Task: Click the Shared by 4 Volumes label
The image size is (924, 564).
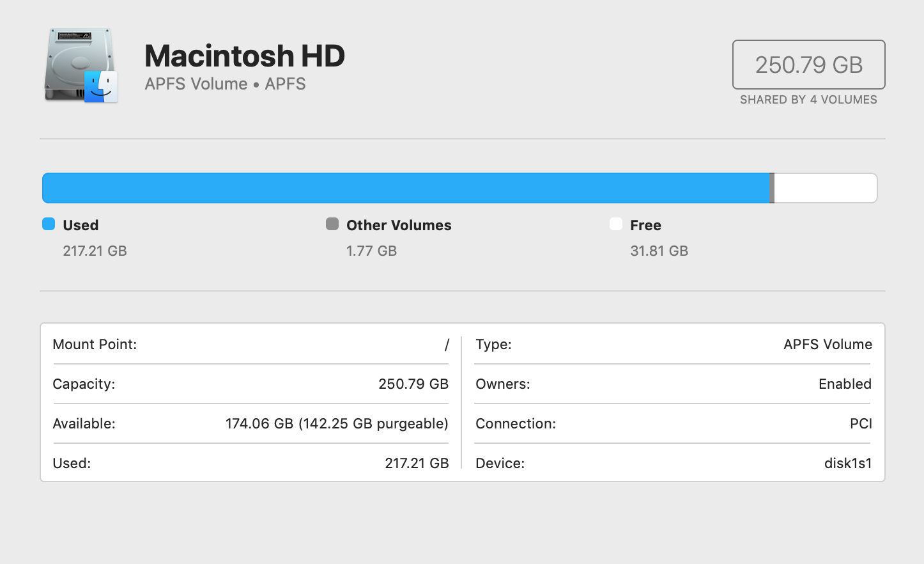Action: [x=808, y=100]
